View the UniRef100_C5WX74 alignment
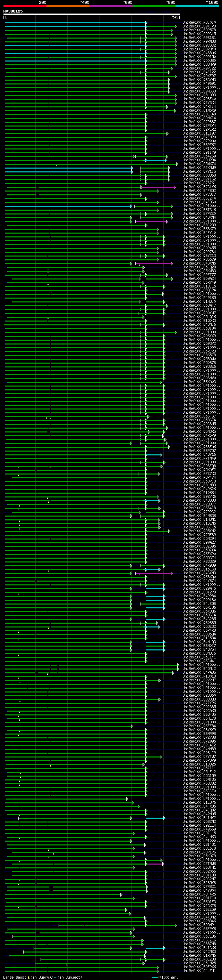 tap(199, 164)
